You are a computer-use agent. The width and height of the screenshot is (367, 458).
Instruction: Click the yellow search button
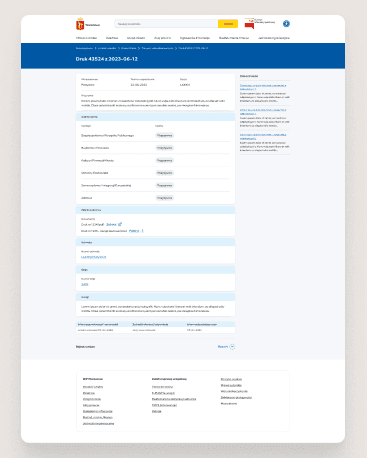pyautogui.click(x=228, y=24)
